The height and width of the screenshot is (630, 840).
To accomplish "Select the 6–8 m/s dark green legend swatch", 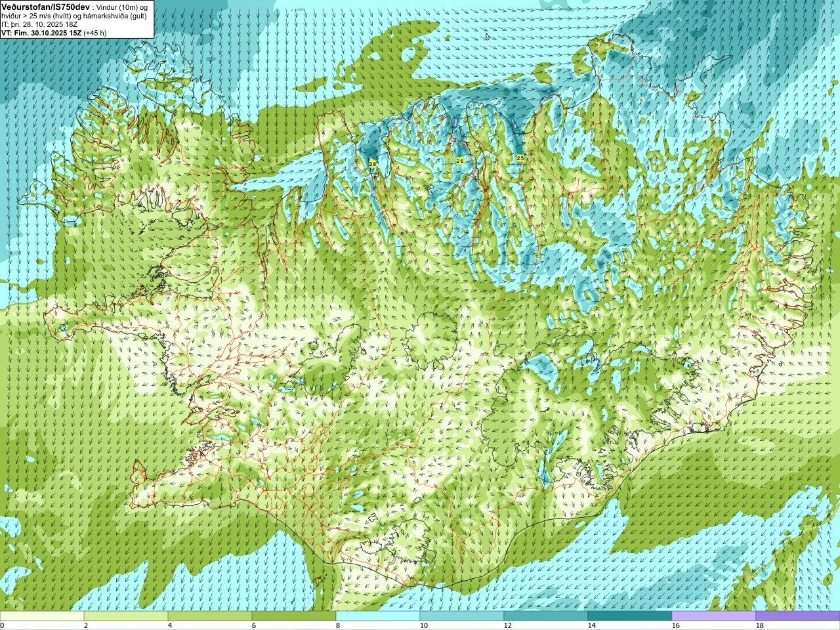I will 294,616.
